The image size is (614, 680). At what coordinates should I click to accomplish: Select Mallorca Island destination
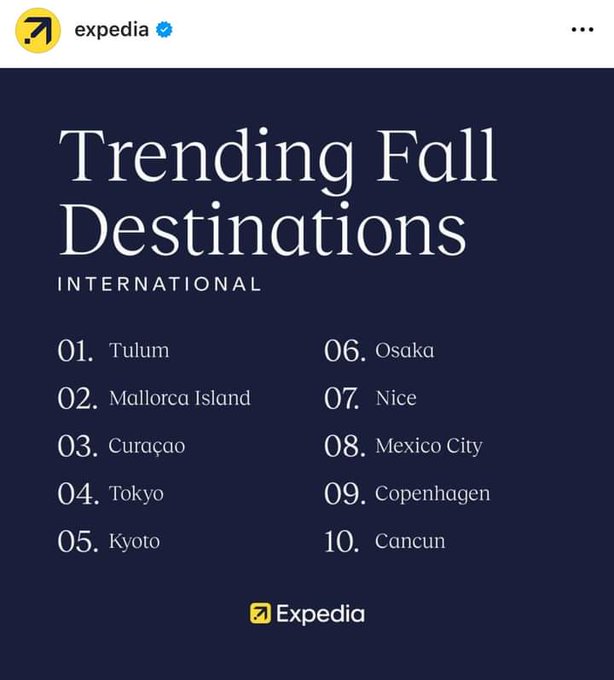pyautogui.click(x=180, y=398)
